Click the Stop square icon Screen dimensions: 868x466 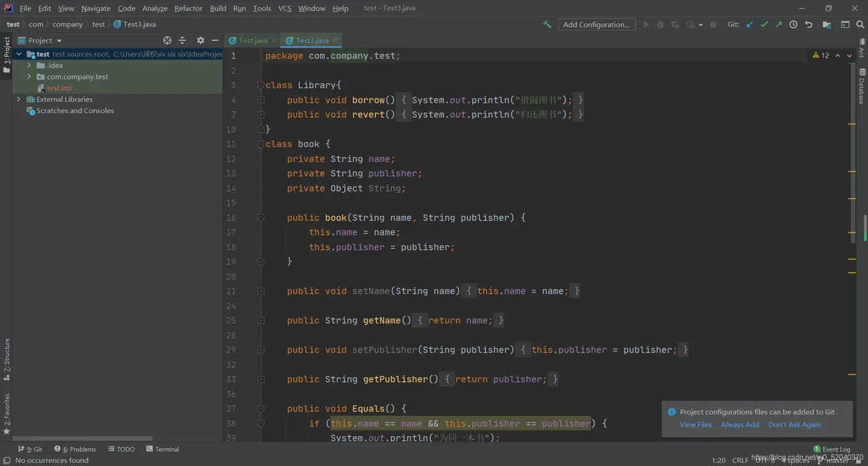714,24
